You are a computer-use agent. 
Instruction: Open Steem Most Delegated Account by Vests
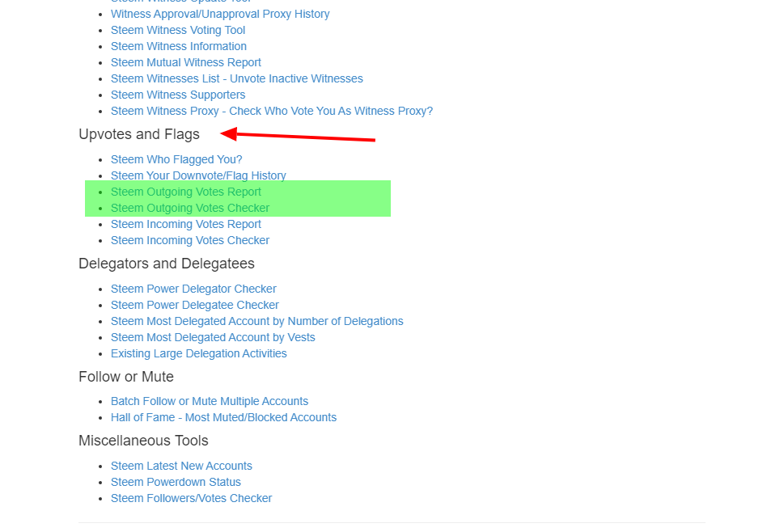pyautogui.click(x=213, y=337)
